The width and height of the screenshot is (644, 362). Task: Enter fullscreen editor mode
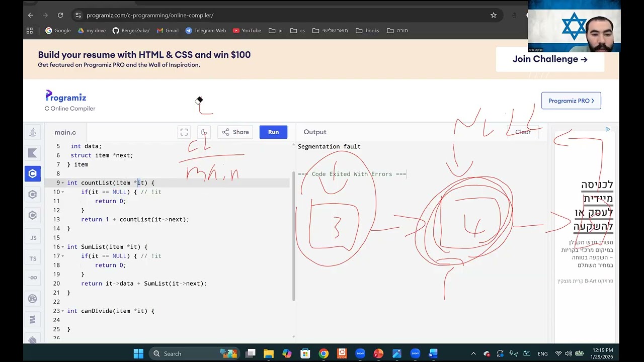[x=184, y=132]
